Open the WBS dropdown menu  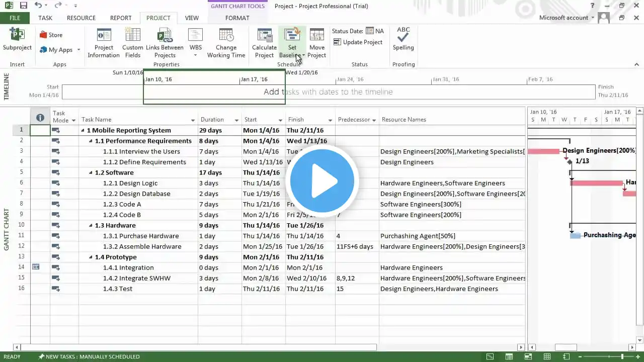[195, 43]
